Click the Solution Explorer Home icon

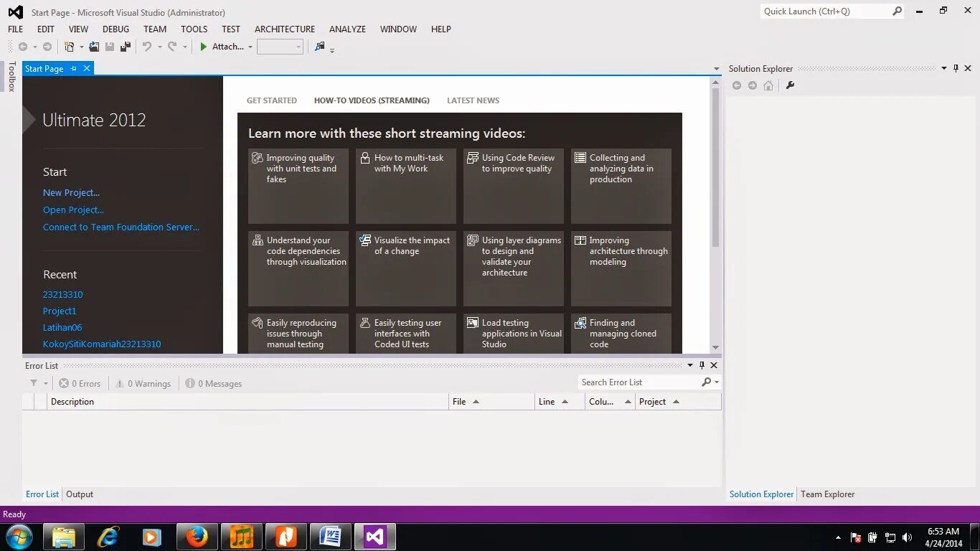[768, 85]
